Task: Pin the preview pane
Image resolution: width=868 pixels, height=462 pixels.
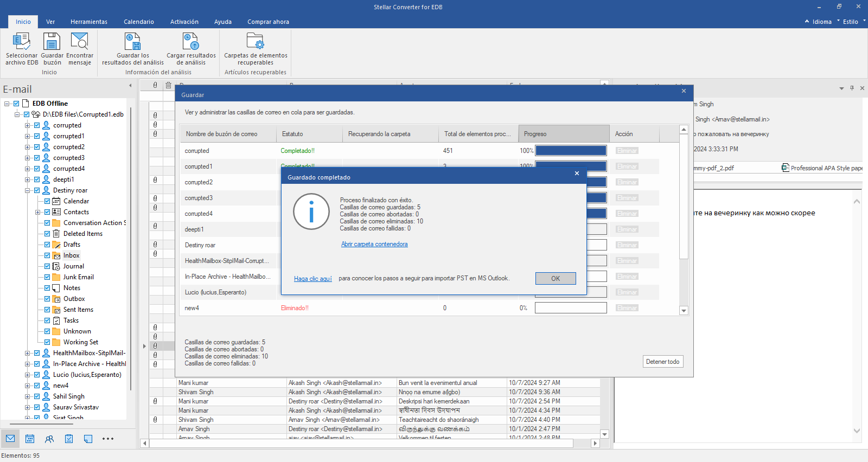Action: coord(852,88)
